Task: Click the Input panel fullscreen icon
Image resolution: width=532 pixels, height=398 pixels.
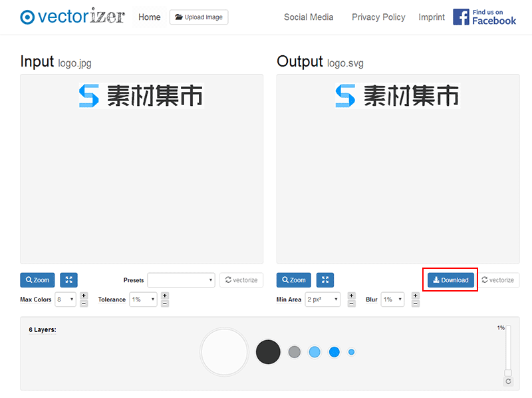Action: 68,280
